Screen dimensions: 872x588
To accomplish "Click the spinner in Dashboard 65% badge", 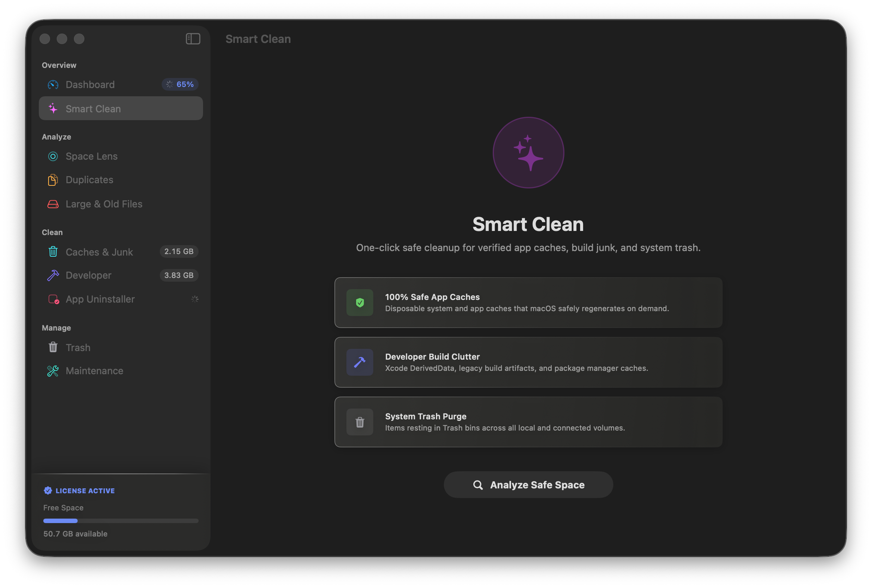I will [x=169, y=84].
